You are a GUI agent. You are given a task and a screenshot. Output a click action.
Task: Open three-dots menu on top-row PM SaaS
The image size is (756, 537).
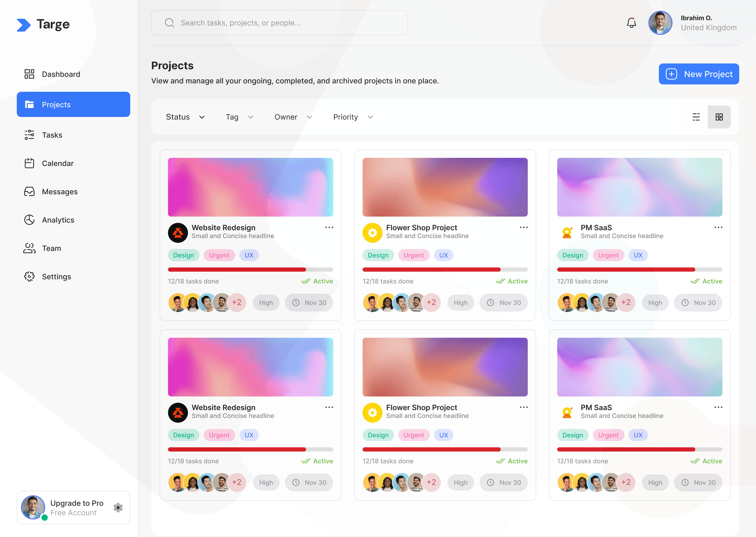[x=718, y=228]
